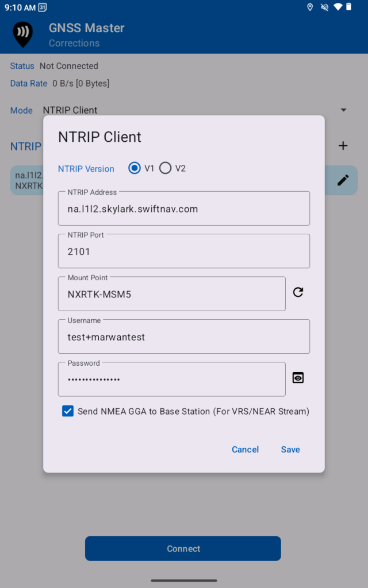Tap the calendar icon in status bar
Viewport: 368px width, 588px height.
pos(43,7)
